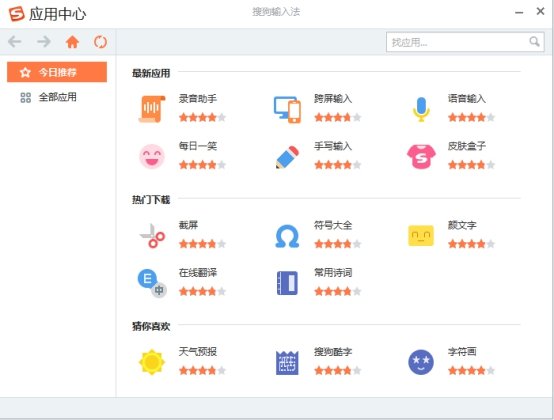Open the 皮肤盒子 pink shirt icon

[x=421, y=156]
